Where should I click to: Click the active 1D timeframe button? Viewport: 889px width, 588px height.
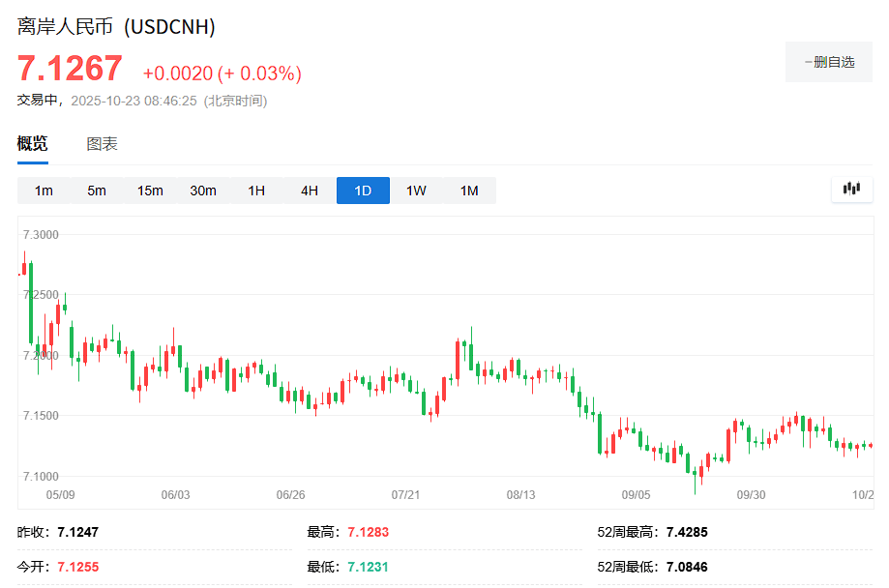pos(363,191)
